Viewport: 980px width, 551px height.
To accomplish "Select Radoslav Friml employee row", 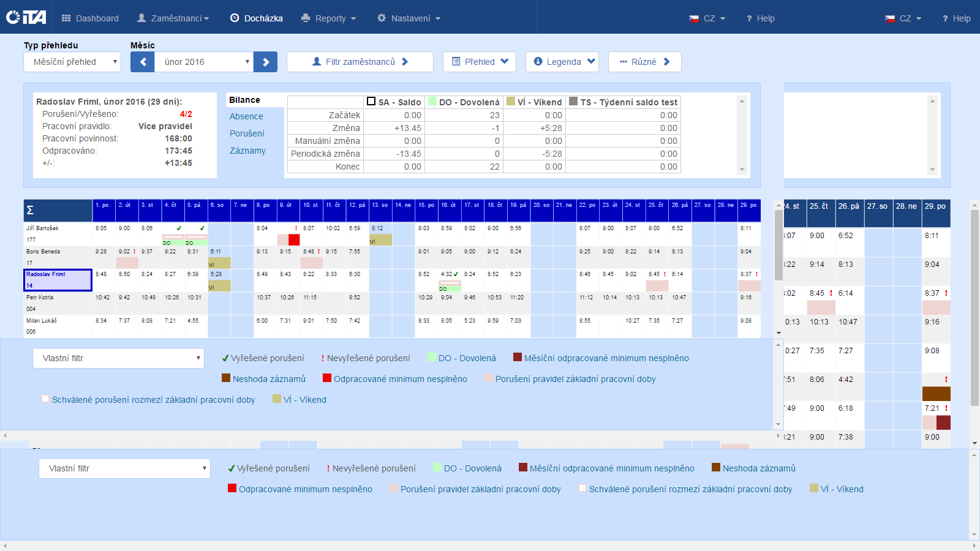I will [x=58, y=280].
